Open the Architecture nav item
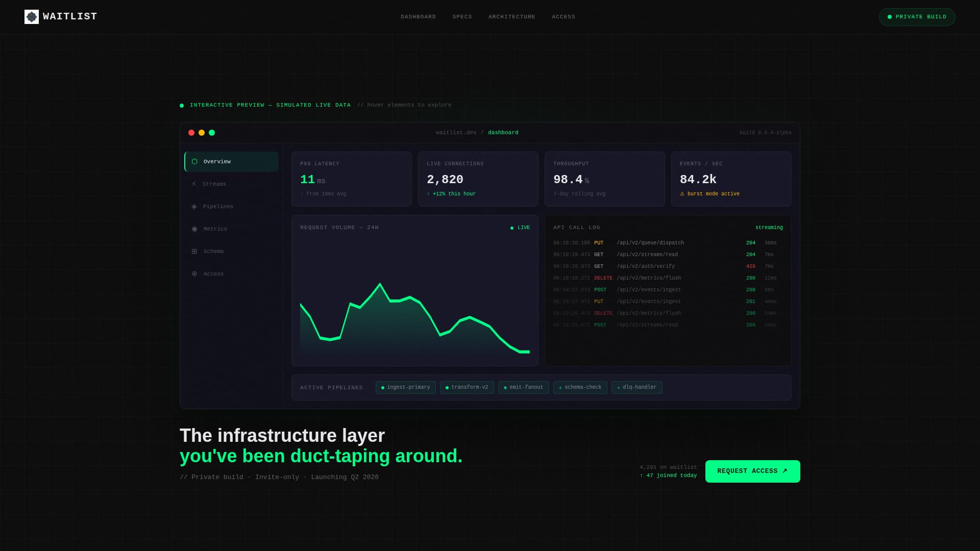This screenshot has height=551, width=980. tap(512, 17)
